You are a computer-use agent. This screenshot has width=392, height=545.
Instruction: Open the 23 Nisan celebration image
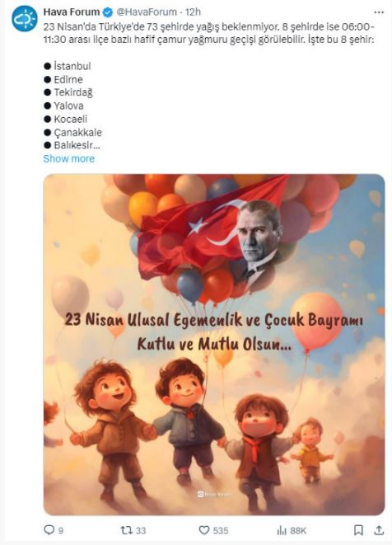click(x=214, y=344)
